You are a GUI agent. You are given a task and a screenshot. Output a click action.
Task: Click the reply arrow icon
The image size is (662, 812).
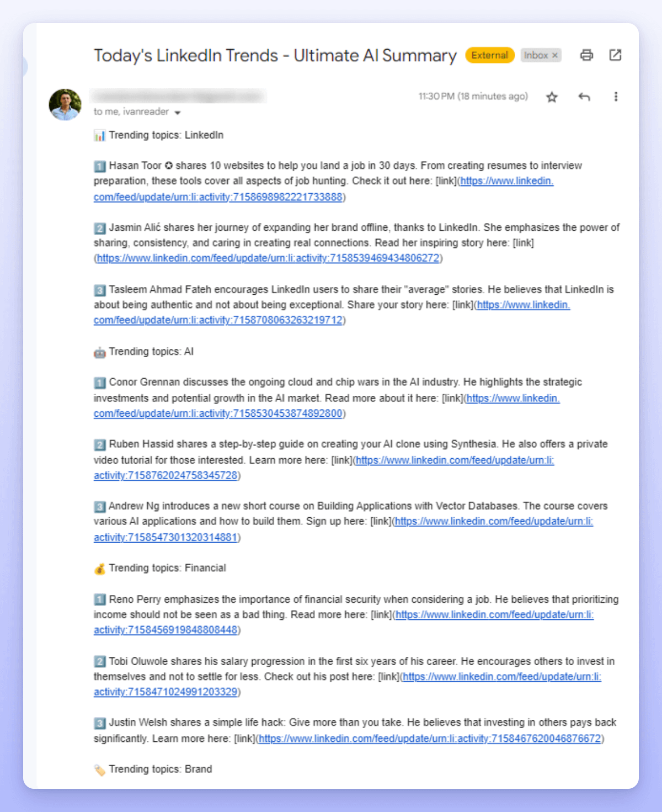pyautogui.click(x=584, y=97)
